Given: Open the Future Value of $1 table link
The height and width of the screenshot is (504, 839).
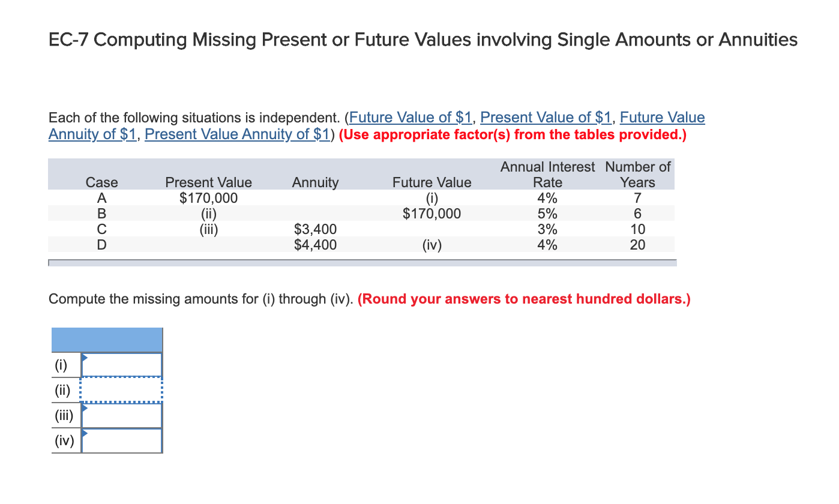Looking at the screenshot, I should point(410,117).
